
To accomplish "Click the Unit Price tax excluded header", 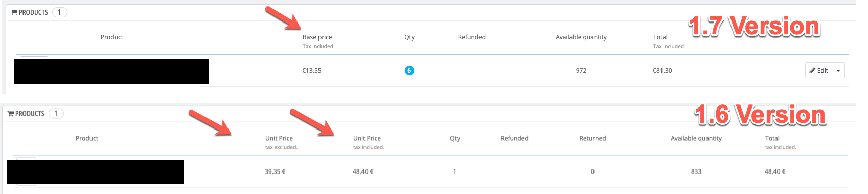I will pos(281,142).
